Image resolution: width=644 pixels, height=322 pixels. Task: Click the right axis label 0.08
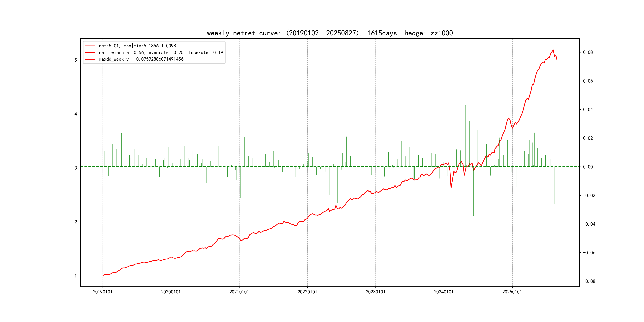pyautogui.click(x=588, y=52)
